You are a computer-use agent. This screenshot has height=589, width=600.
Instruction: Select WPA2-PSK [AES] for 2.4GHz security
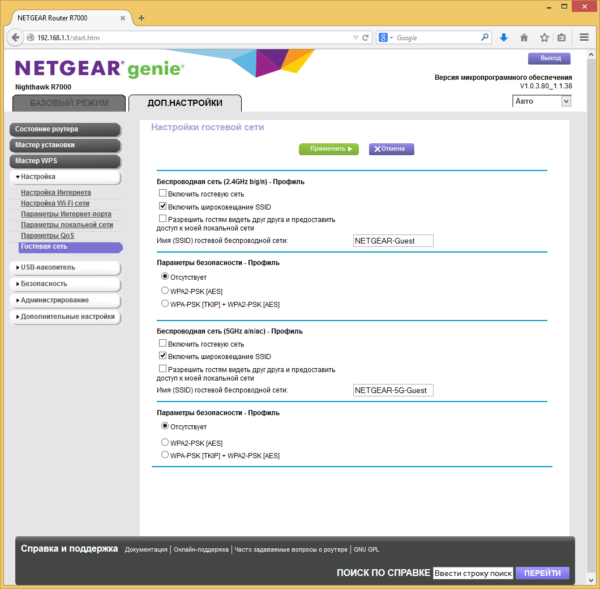165,290
